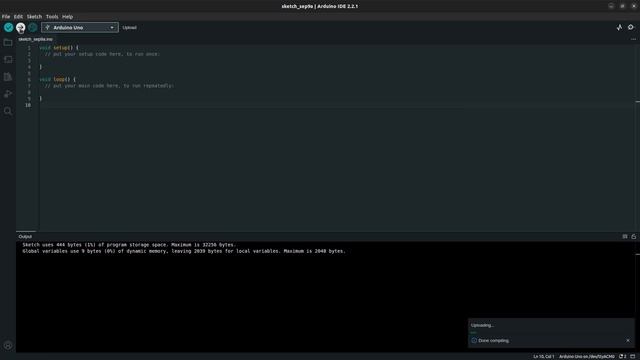Open the Debug sidebar panel
The width and height of the screenshot is (640, 360).
[8, 94]
